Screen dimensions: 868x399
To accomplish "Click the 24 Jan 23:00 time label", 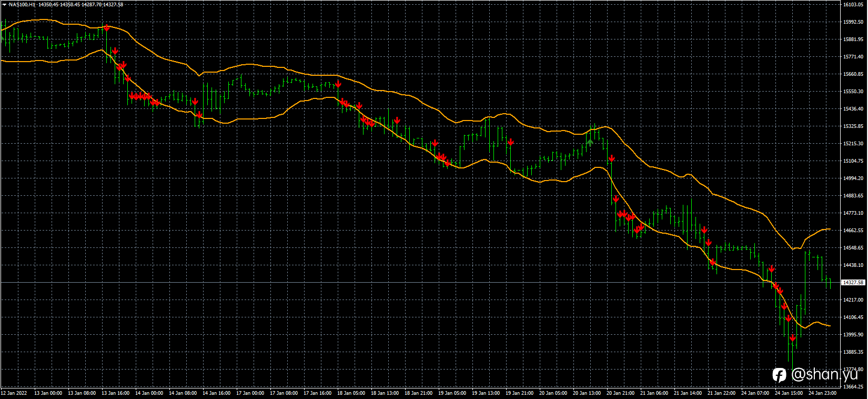I will (822, 393).
